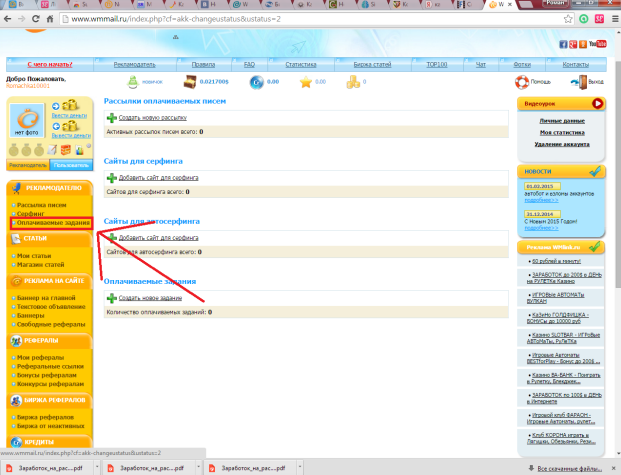Open Реферальные ссылки sidebar item
This screenshot has width=621, height=475.
click(50, 366)
